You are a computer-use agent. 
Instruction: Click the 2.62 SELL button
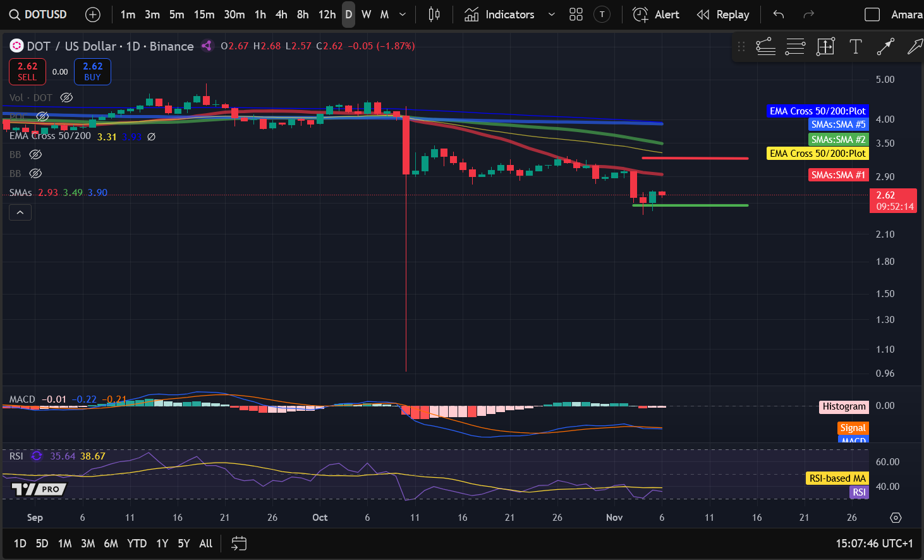coord(27,71)
